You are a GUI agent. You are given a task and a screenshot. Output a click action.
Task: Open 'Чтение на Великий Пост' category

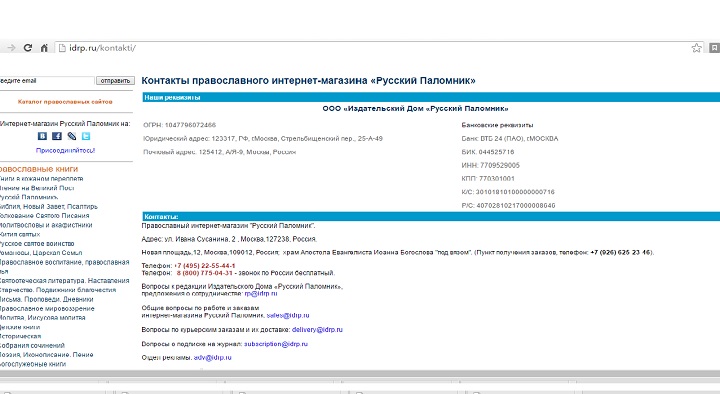click(x=37, y=188)
